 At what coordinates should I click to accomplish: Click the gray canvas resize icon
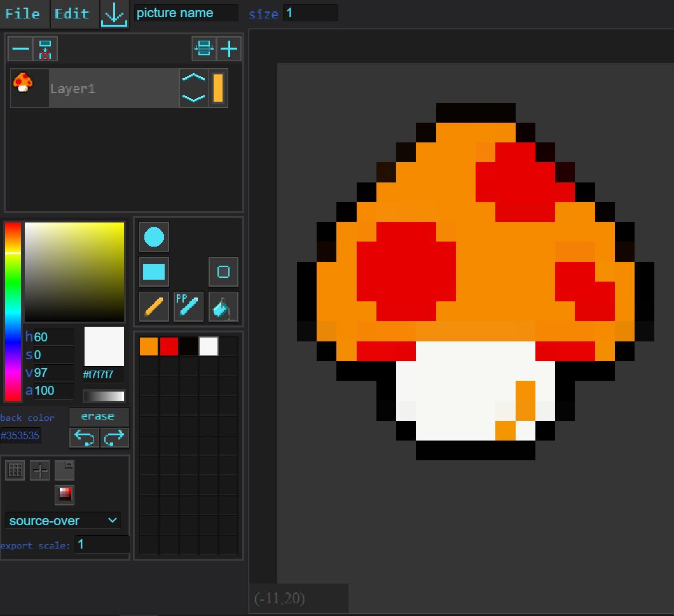click(64, 470)
